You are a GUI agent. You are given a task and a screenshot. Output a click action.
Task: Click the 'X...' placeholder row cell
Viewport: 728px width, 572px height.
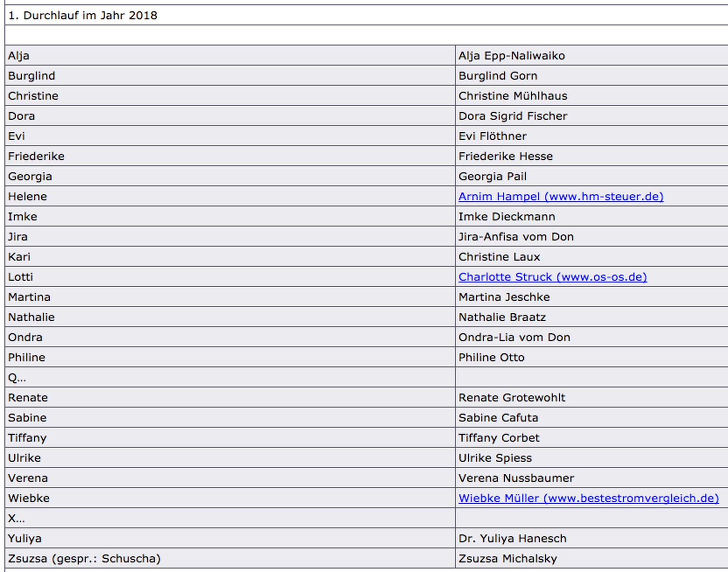click(x=17, y=518)
